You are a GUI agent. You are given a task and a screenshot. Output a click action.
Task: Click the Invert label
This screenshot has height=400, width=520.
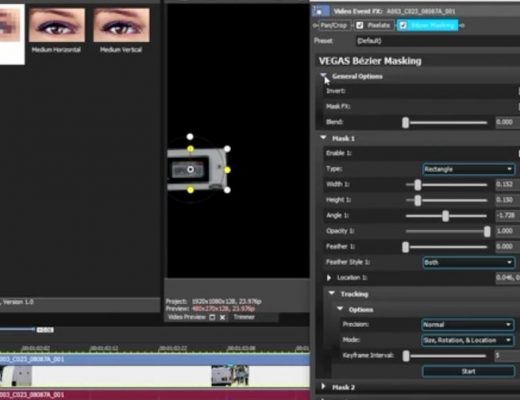coord(336,91)
